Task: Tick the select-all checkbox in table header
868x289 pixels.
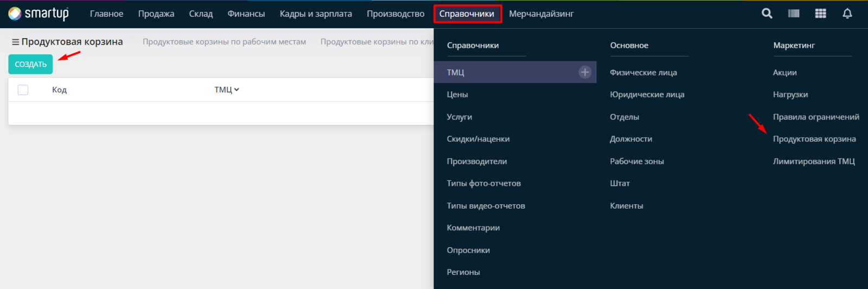Action: [23, 90]
